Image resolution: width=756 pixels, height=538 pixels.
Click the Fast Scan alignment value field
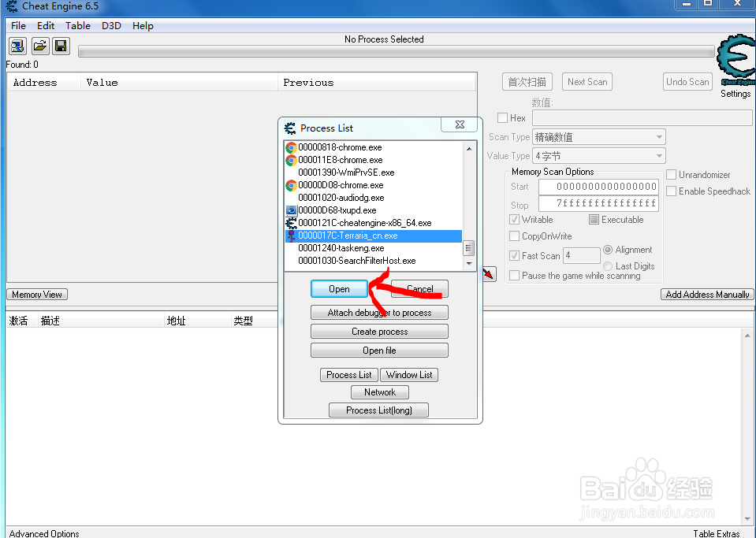click(x=582, y=255)
